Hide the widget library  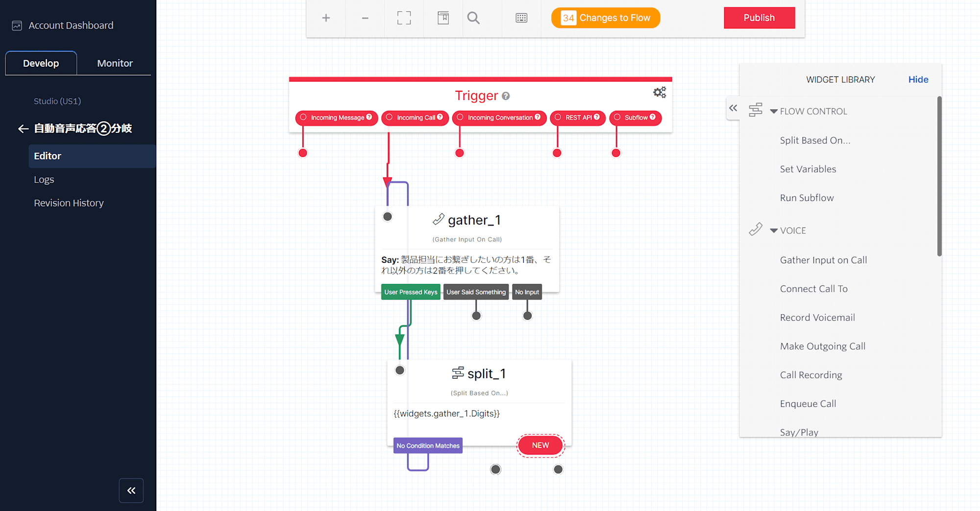pos(918,79)
